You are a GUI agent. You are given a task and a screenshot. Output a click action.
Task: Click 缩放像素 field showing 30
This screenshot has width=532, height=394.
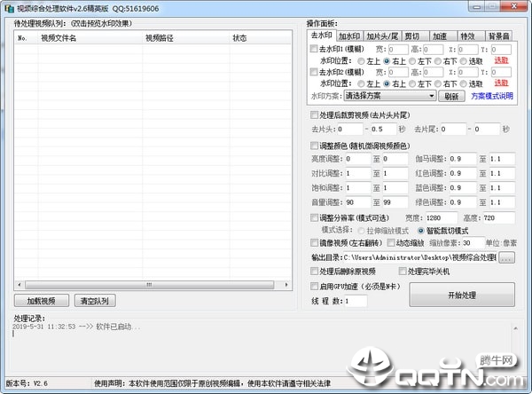(473, 242)
